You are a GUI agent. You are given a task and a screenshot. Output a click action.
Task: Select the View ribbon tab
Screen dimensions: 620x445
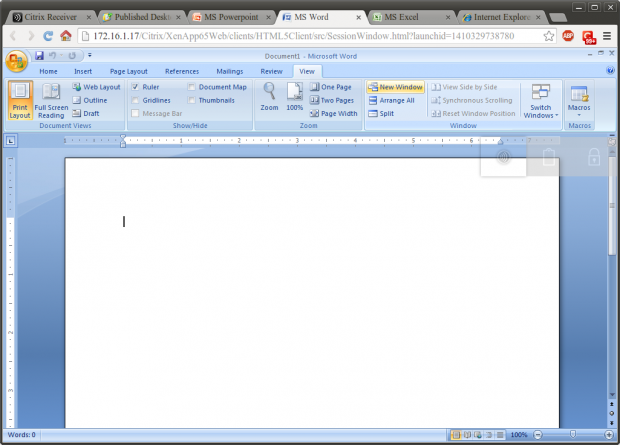(x=307, y=71)
